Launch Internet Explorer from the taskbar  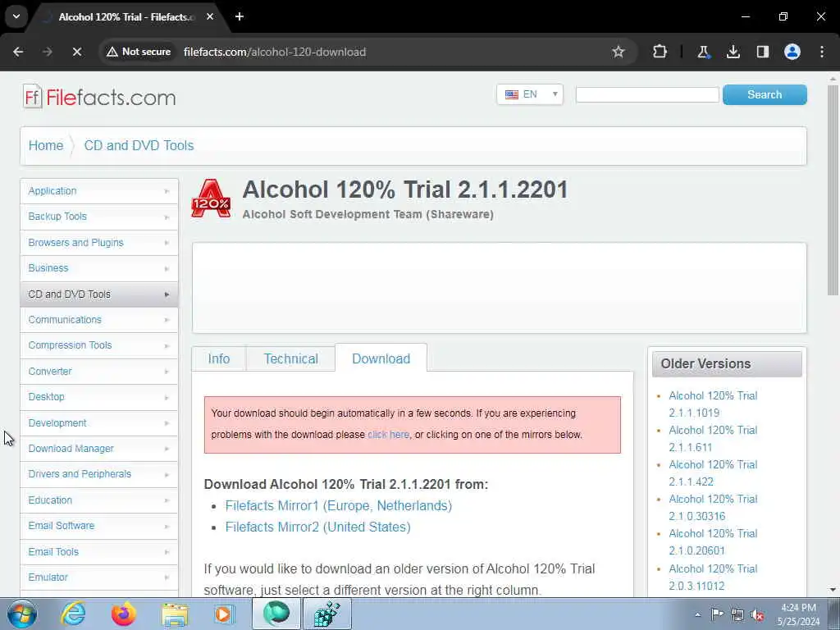tap(73, 614)
